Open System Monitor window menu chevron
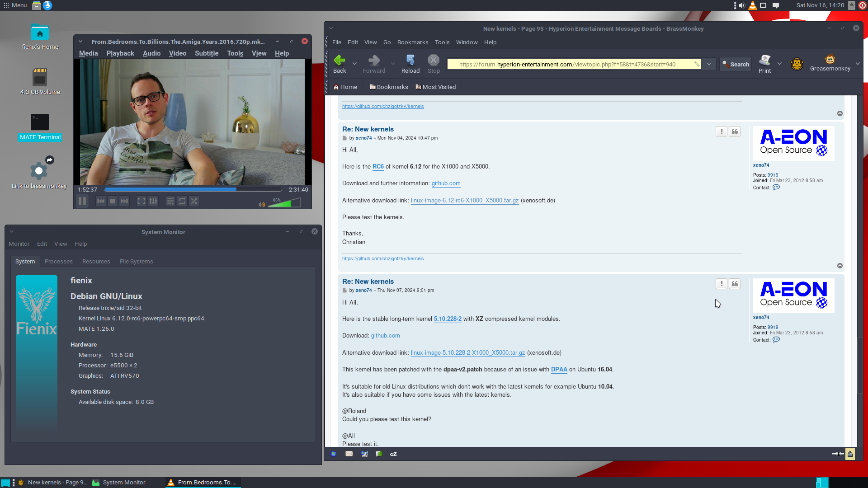Viewport: 868px width, 488px height. point(12,232)
